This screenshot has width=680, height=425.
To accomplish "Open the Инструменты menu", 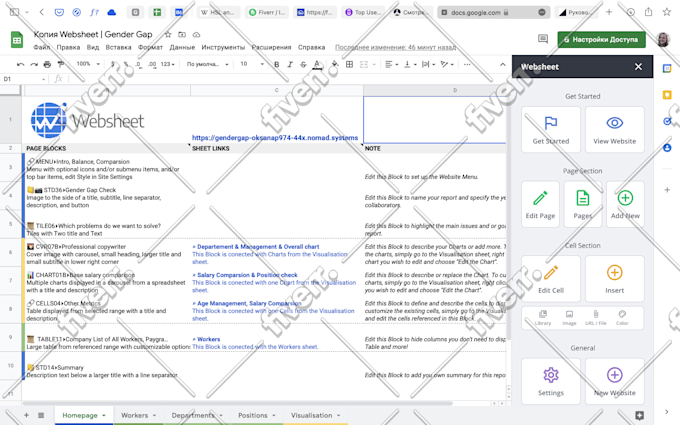I will (x=223, y=47).
